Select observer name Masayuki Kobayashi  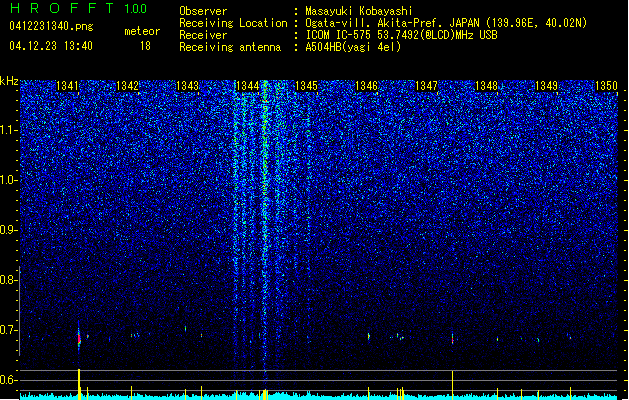tap(359, 11)
